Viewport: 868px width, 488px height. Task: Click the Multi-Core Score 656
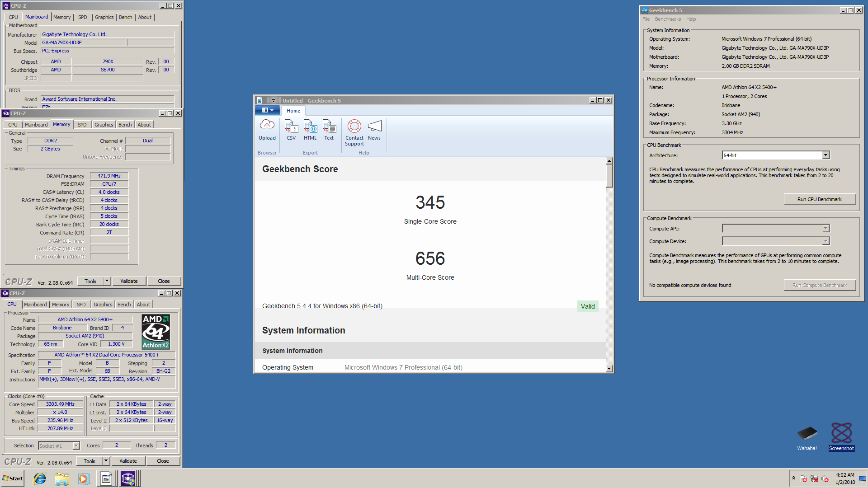point(430,258)
